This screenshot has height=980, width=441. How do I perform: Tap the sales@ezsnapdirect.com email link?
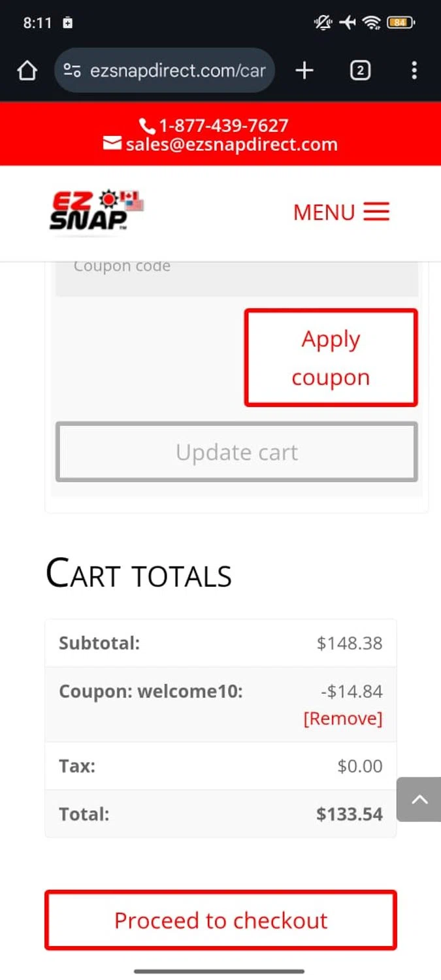[232, 144]
